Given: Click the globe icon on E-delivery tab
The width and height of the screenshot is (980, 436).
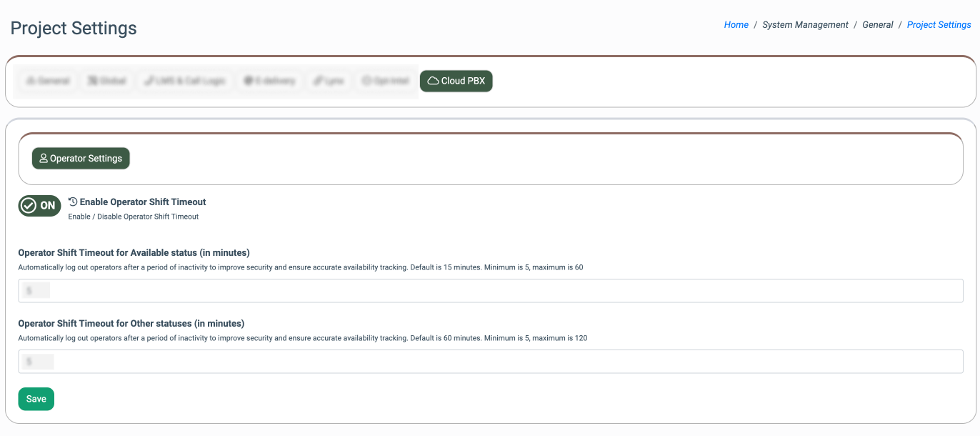Looking at the screenshot, I should 248,81.
